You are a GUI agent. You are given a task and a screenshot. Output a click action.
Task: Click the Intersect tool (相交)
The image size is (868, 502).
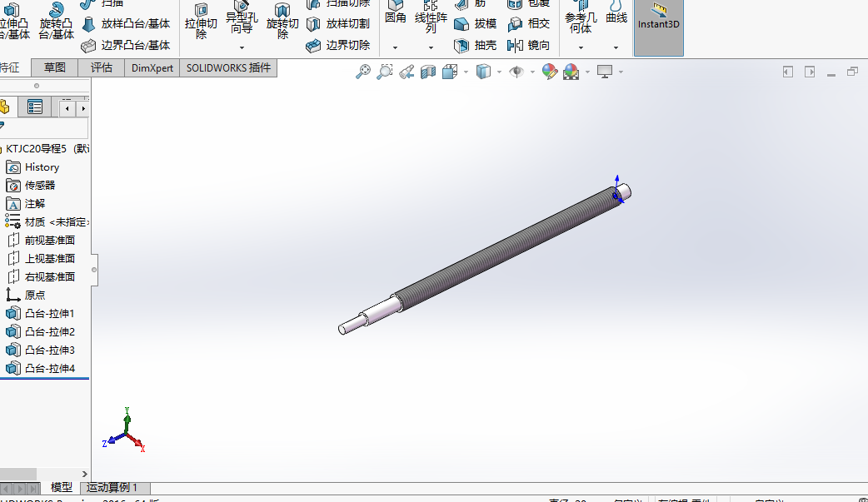529,24
